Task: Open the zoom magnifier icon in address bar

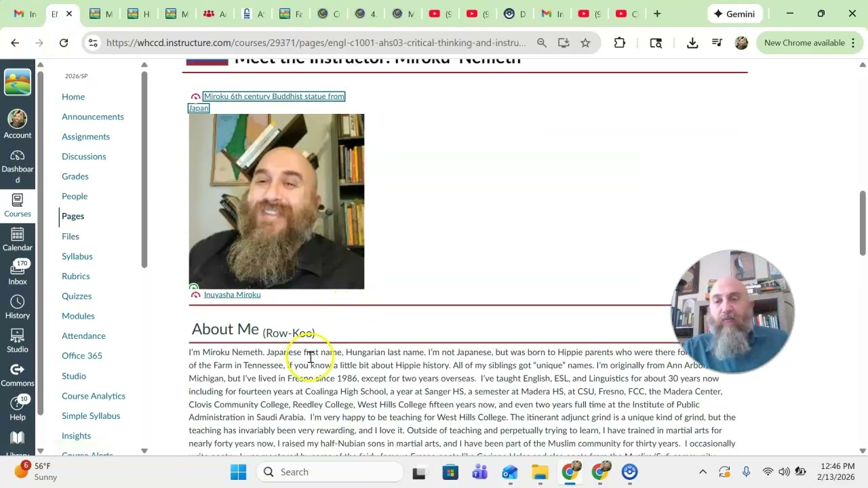Action: pos(542,43)
